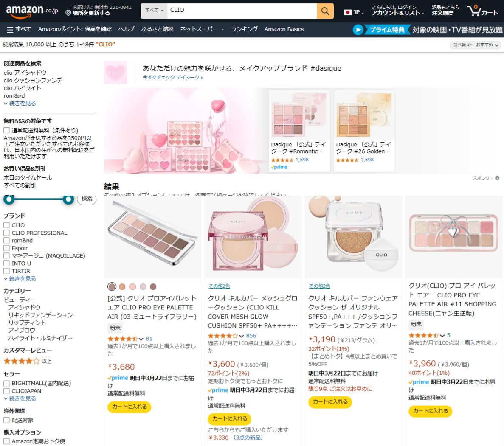Click the Japan flag language icon
Screen dimensions: 504x446
347,12
